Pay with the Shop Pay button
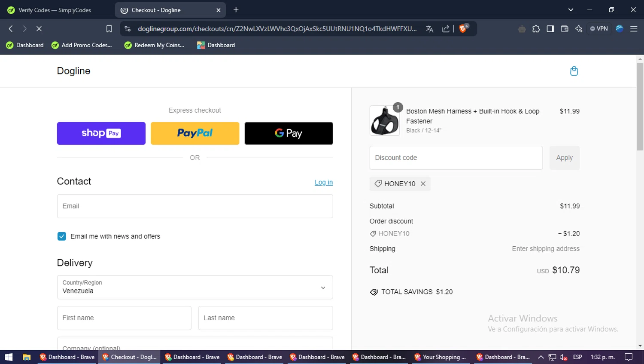644x364 pixels. [101, 133]
